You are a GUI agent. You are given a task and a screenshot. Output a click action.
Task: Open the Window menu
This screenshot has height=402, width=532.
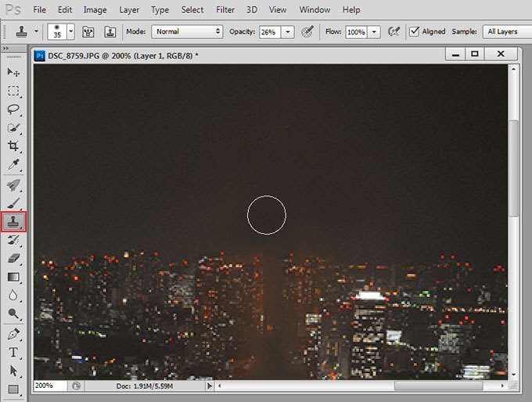tap(315, 10)
